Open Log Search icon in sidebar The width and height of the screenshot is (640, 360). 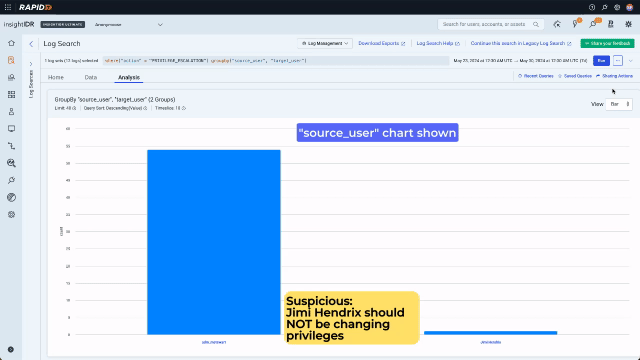click(11, 60)
